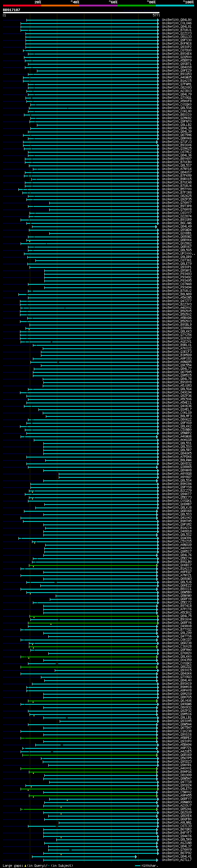The image size is (197, 868).
Task: Select hit UniRef100_B5TYV0
Action: pos(177,189)
